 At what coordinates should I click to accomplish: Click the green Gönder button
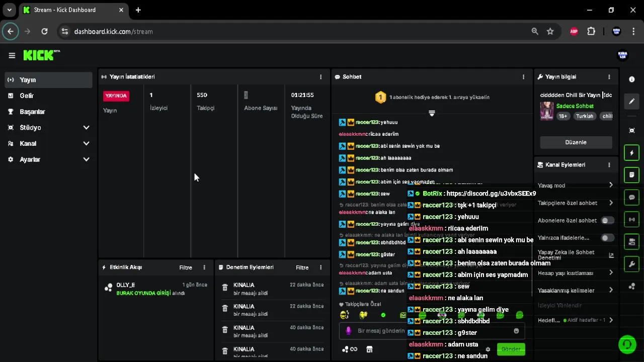(511, 349)
